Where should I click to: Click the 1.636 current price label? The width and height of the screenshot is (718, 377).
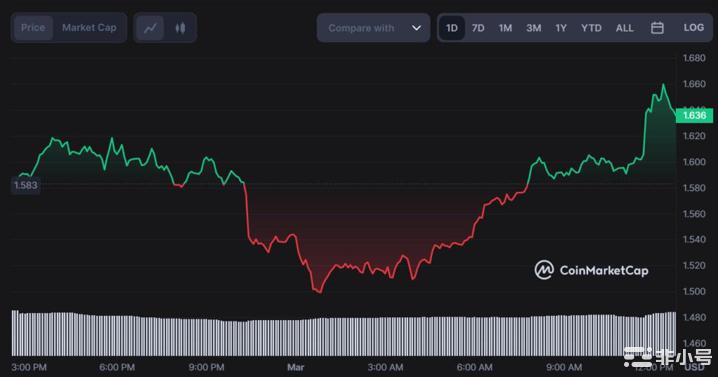click(x=695, y=115)
